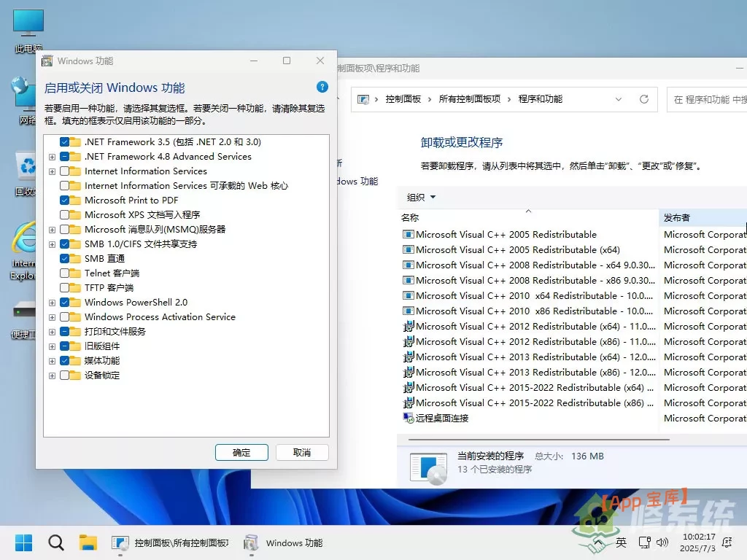Click the help icon in Windows 功能 dialog
Screen dimensions: 747x560
(x=322, y=87)
